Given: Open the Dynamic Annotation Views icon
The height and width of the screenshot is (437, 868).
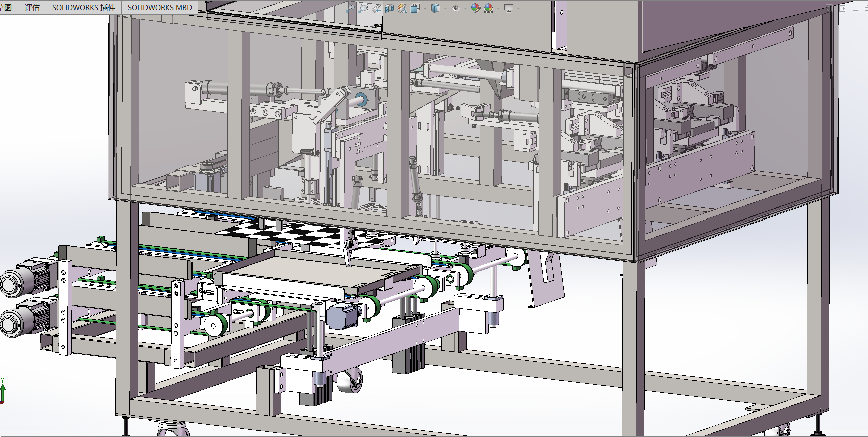Looking at the screenshot, I should (402, 8).
